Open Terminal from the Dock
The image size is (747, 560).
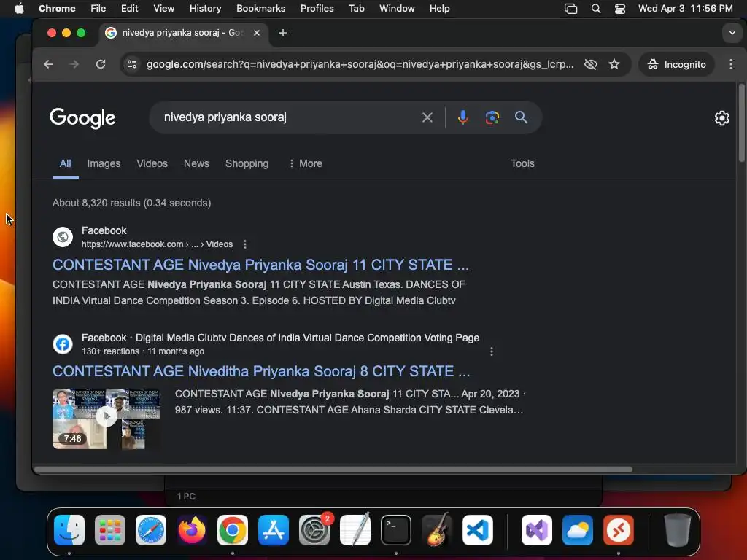(396, 530)
